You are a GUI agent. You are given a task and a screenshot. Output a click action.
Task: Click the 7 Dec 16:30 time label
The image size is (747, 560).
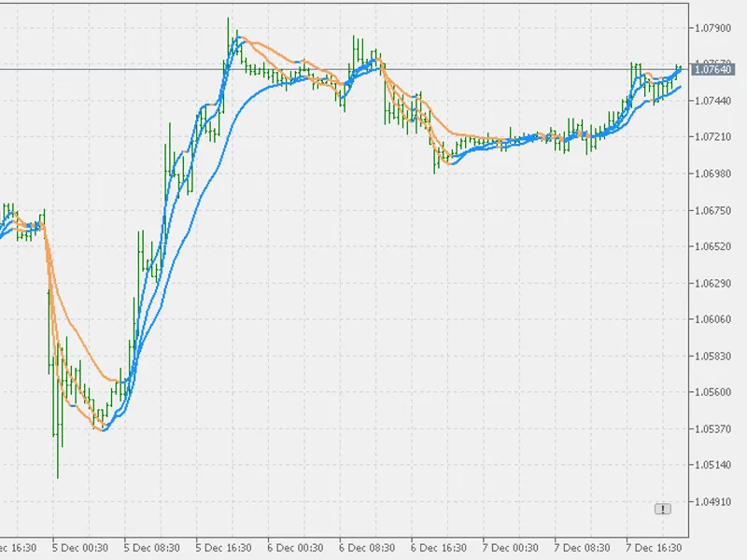click(x=654, y=548)
